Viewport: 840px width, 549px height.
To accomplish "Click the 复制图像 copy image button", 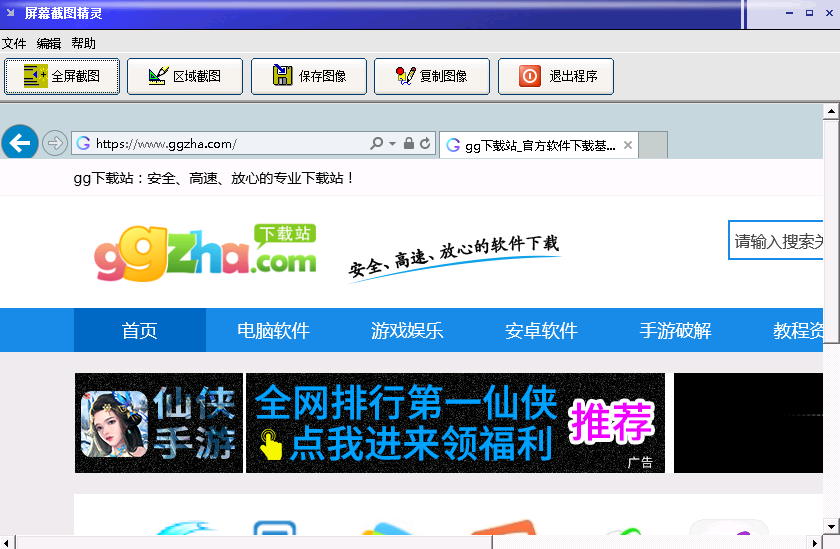I will 432,76.
